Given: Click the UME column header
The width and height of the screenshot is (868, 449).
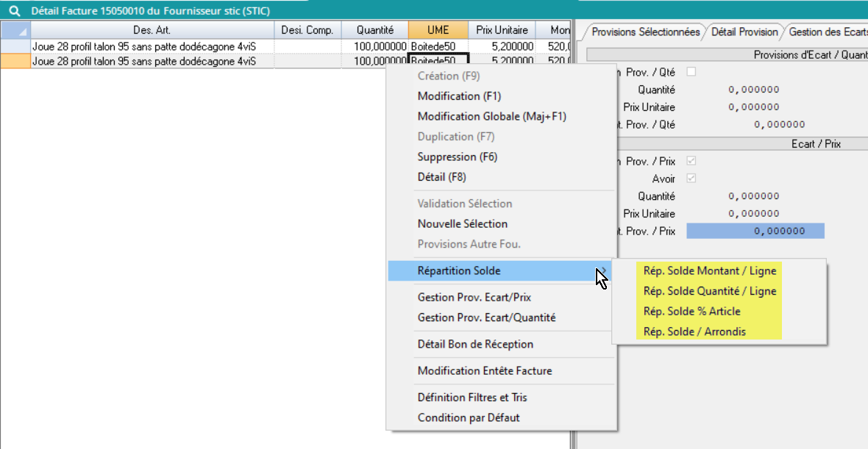Looking at the screenshot, I should point(438,30).
